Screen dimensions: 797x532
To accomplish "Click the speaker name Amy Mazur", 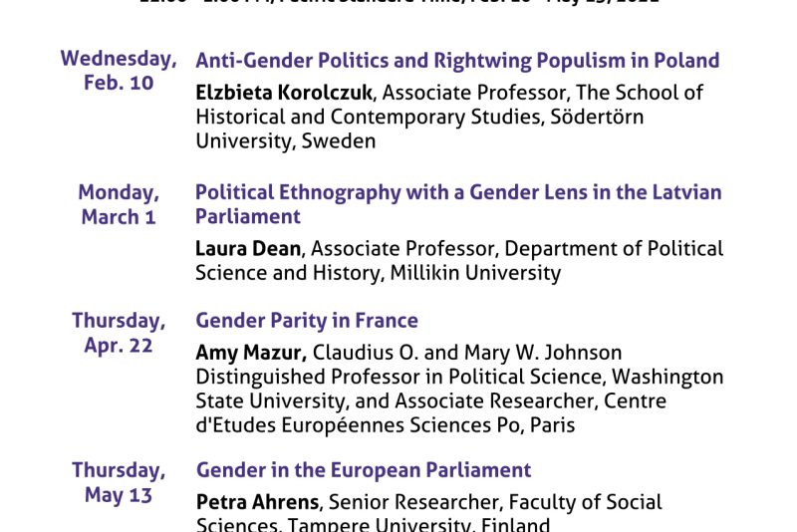I will pyautogui.click(x=251, y=353).
